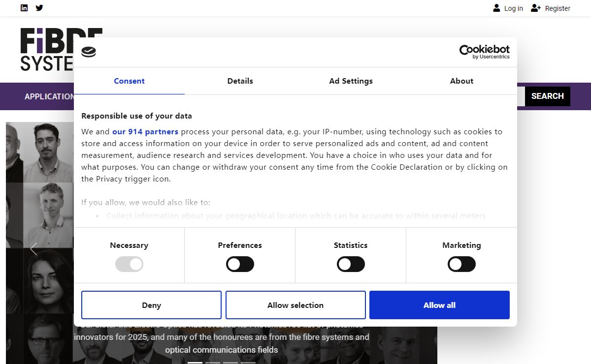
Task: Click the 'If you allow, we would also like to:' text
Action: (146, 202)
